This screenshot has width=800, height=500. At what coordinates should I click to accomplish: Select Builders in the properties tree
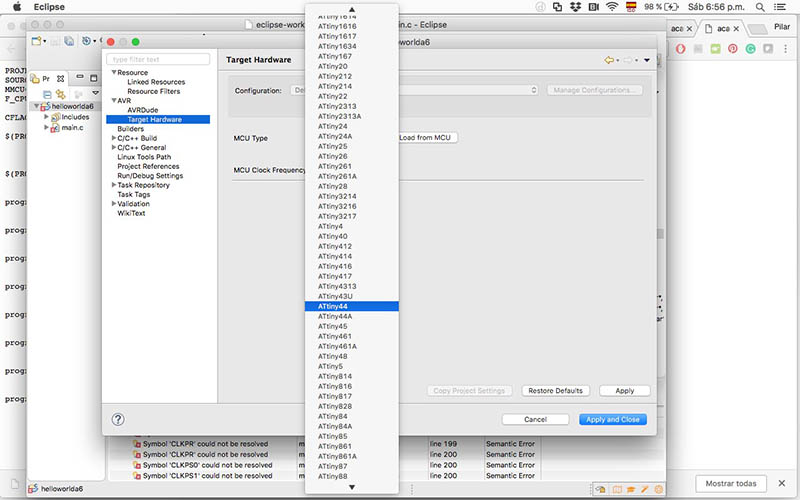[131, 129]
